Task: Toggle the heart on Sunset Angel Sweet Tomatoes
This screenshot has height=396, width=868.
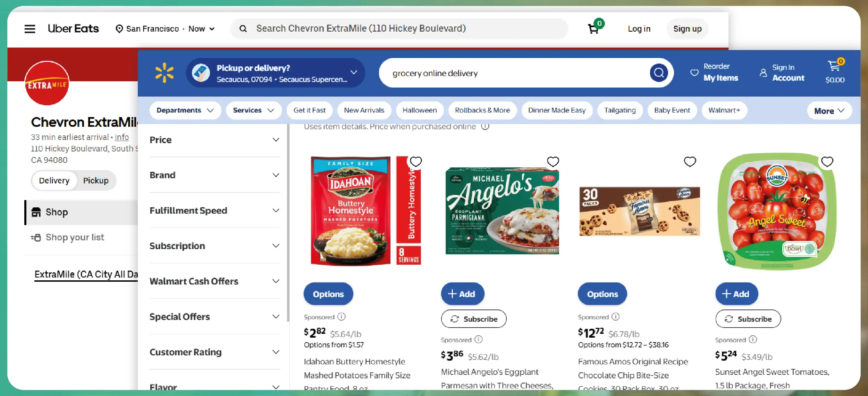Action: pos(827,162)
